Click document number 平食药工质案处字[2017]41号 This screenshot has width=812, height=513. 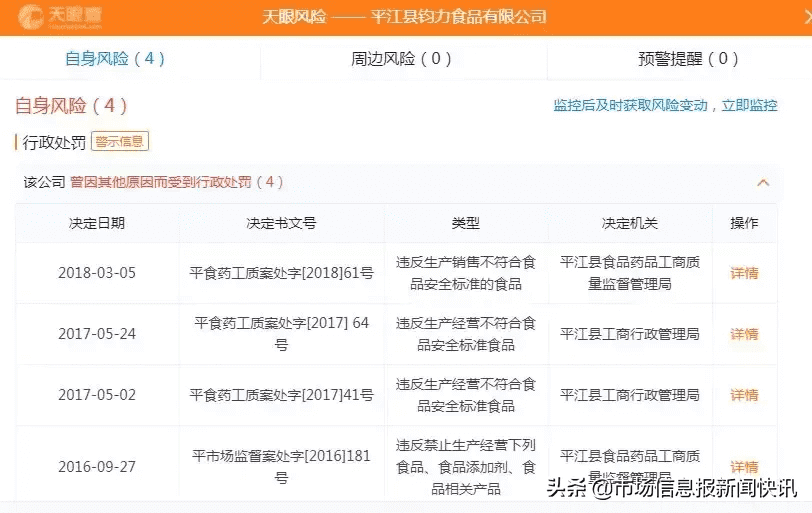coord(281,395)
